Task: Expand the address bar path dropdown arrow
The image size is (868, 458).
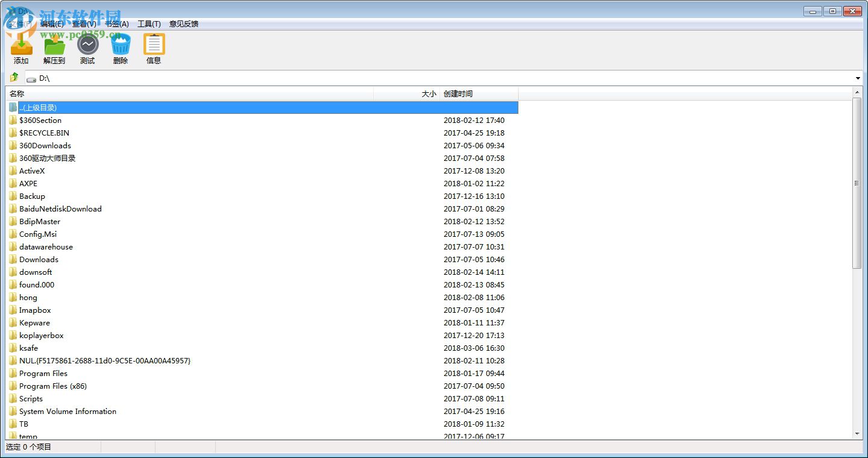Action: click(858, 78)
